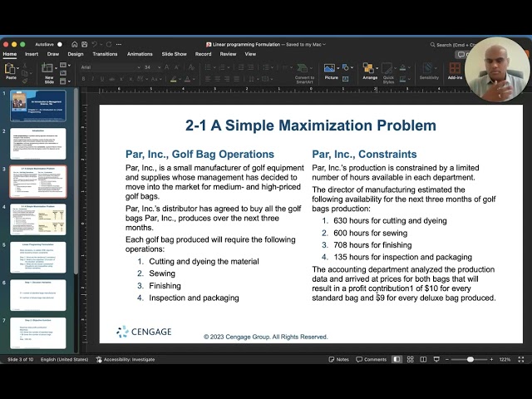
Task: Start slide show from status bar
Action: pos(436,359)
